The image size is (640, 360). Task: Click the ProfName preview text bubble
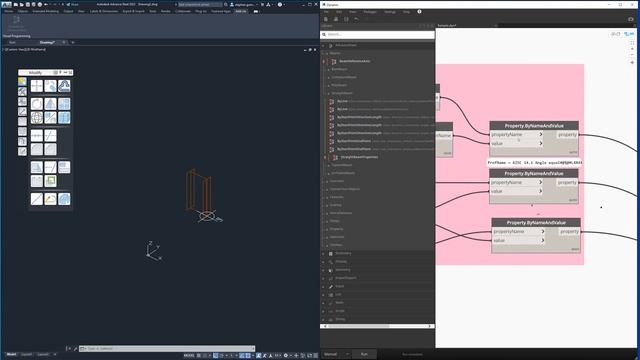tap(534, 162)
